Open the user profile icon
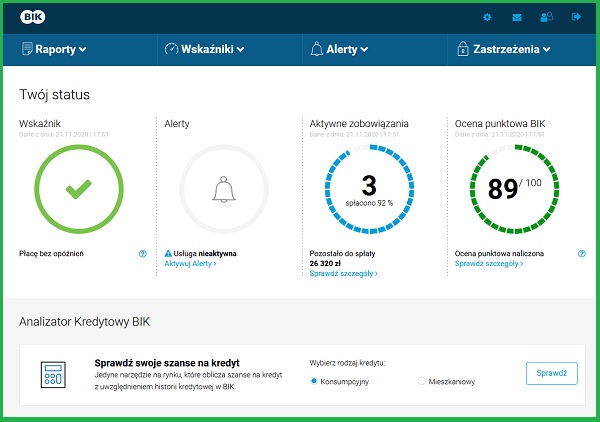This screenshot has height=422, width=600. (545, 17)
